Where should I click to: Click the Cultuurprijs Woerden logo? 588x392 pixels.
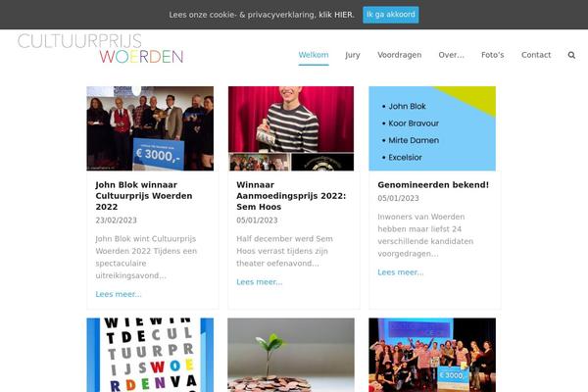(x=101, y=48)
